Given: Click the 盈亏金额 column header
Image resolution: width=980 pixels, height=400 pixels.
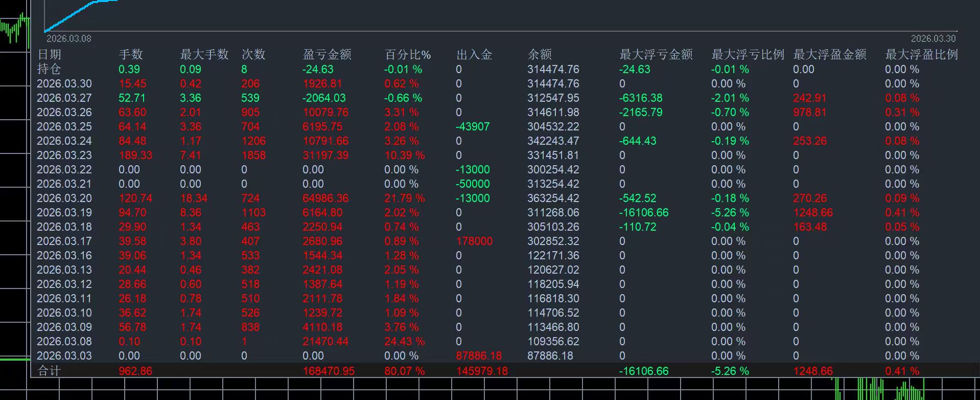Looking at the screenshot, I should click(x=327, y=54).
